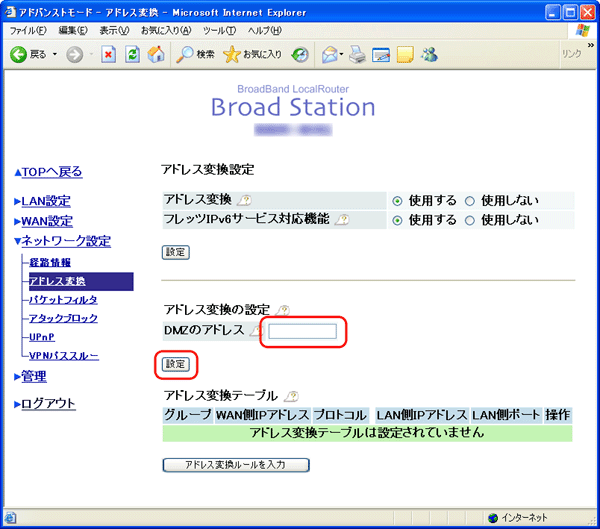This screenshot has height=529, width=600.
Task: Show help icon beside フレッツIPv6サービス対応機能
Action: tap(342, 220)
